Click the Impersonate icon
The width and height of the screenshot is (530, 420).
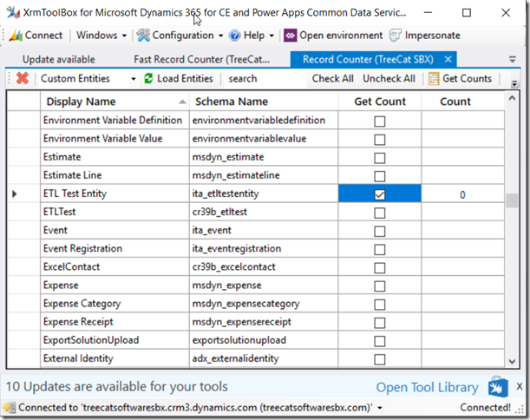[x=396, y=36]
